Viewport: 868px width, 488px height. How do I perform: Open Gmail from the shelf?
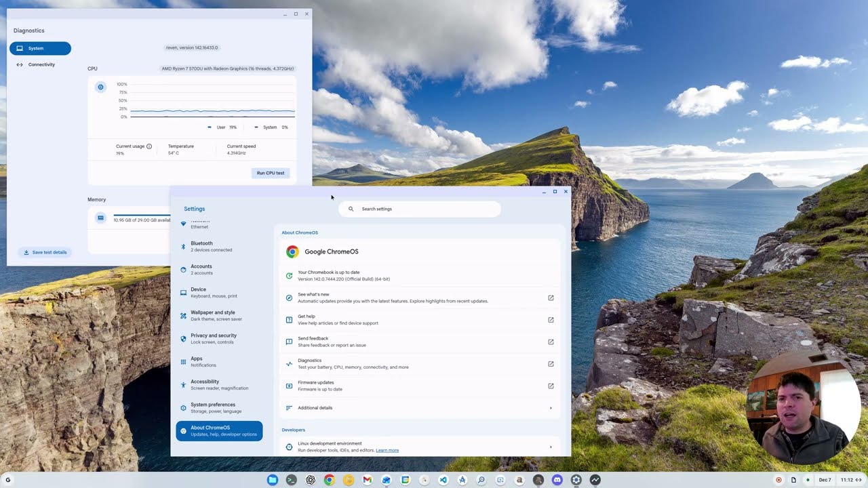pyautogui.click(x=367, y=480)
